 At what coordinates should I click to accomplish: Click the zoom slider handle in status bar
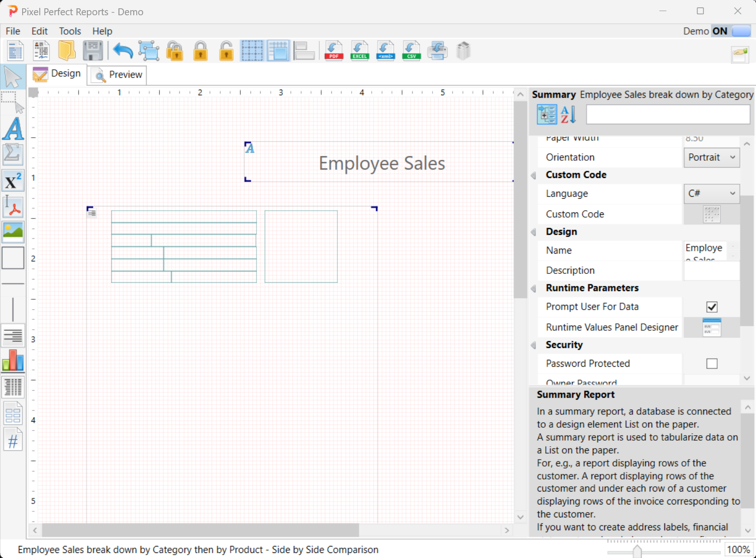point(637,551)
